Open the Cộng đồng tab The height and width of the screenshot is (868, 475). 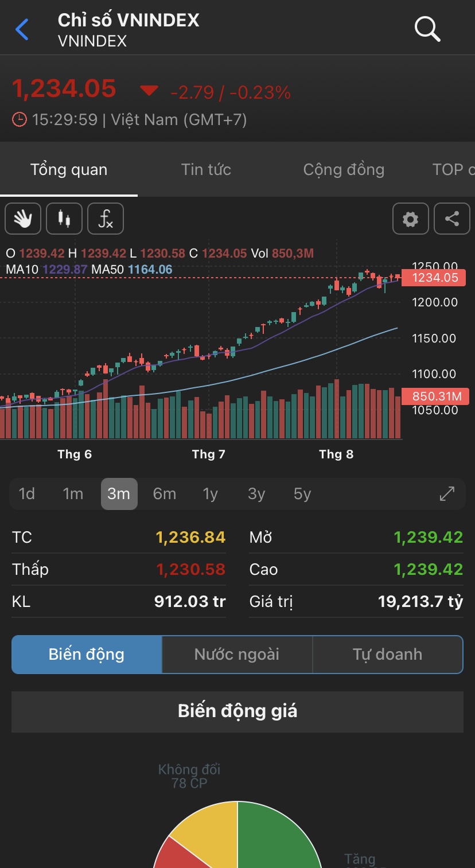point(344,170)
